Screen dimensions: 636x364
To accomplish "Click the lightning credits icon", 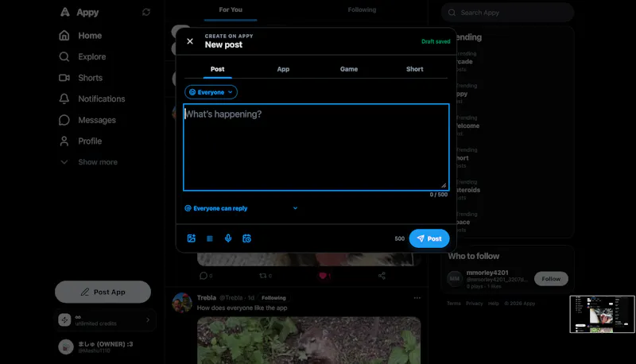I will pos(64,319).
